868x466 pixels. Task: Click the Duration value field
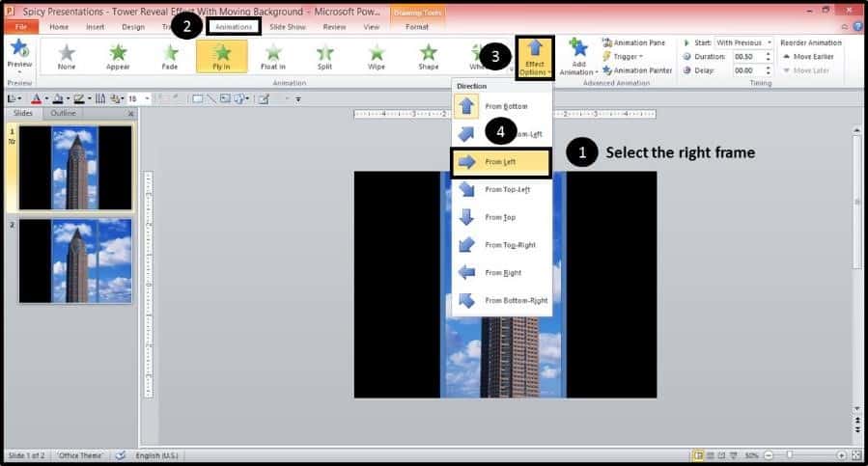pos(747,57)
